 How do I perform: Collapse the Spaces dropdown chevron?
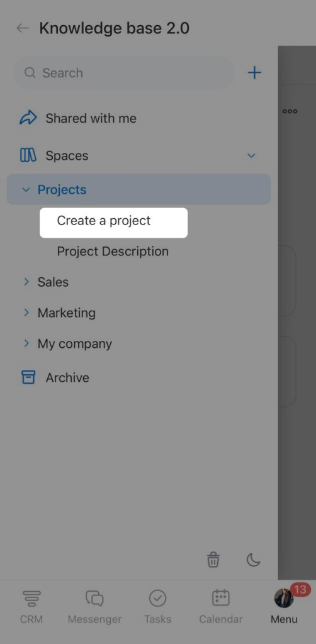point(251,156)
